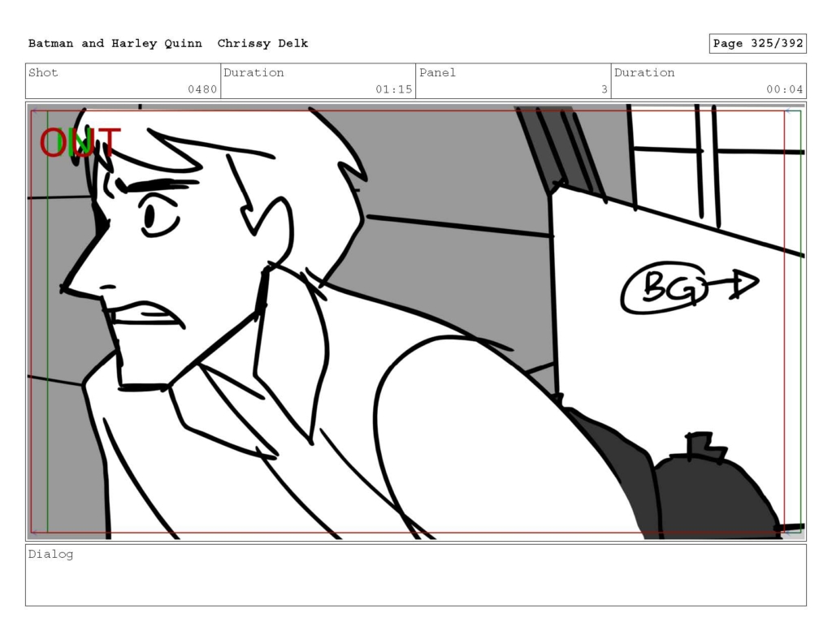This screenshot has height=644, width=832.
Task: Click the red "OUT" marker on the storyboard
Action: coord(80,143)
